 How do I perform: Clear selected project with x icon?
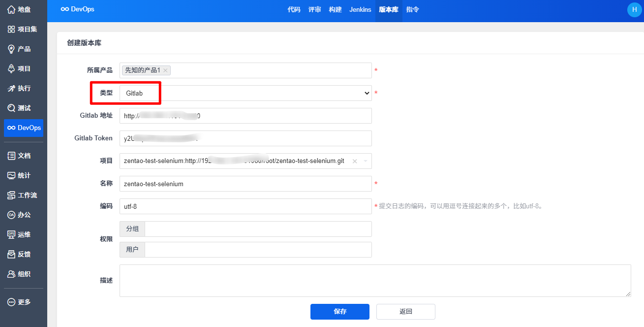pos(355,161)
